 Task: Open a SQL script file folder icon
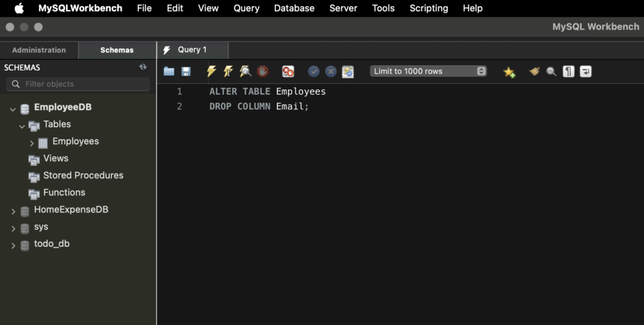[x=169, y=72]
